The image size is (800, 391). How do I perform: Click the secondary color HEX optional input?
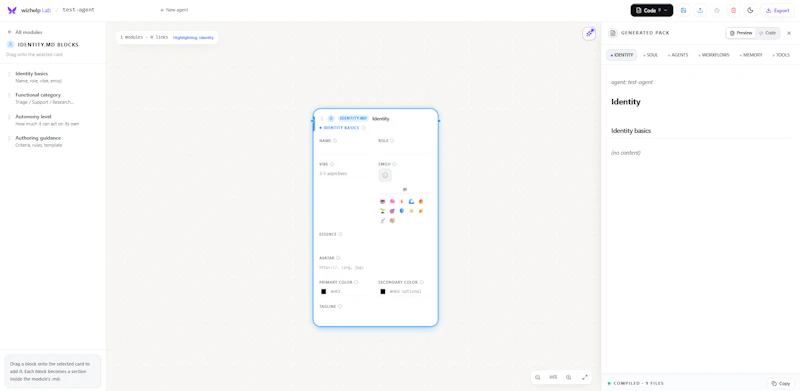[409, 291]
